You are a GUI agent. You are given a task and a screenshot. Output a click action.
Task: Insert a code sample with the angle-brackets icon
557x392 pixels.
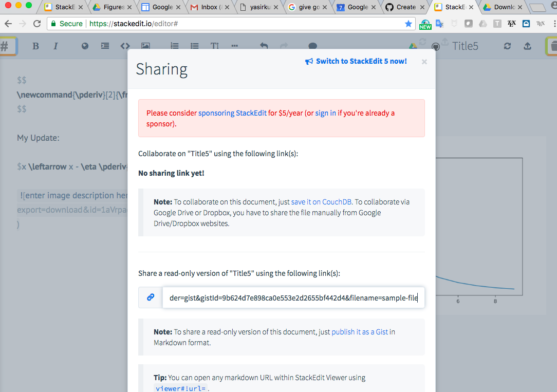click(125, 46)
